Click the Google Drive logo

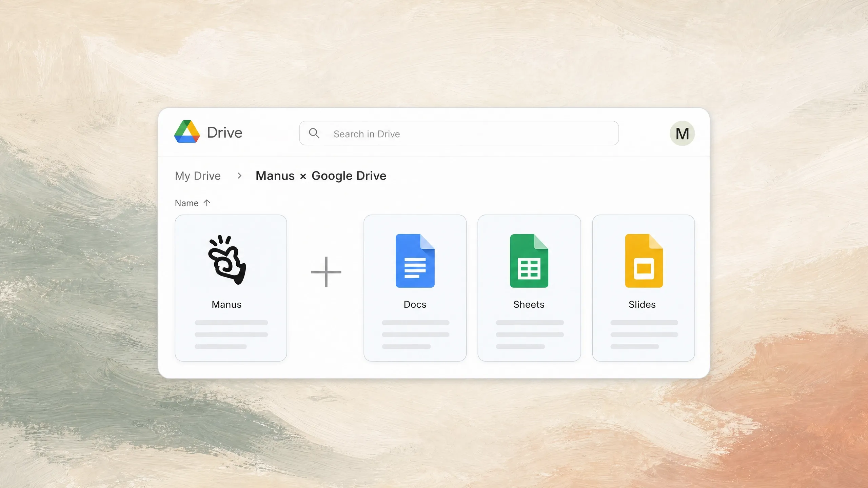187,132
